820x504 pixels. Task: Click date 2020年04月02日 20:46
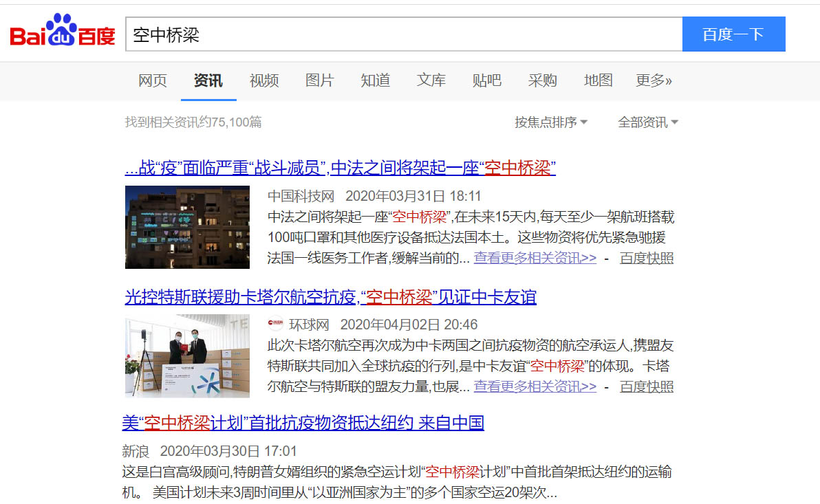tap(409, 325)
